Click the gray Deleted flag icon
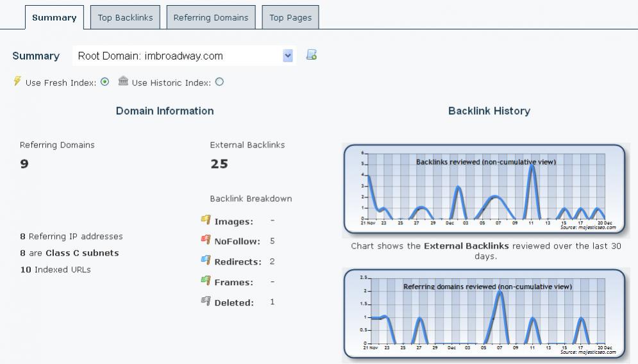 point(206,301)
